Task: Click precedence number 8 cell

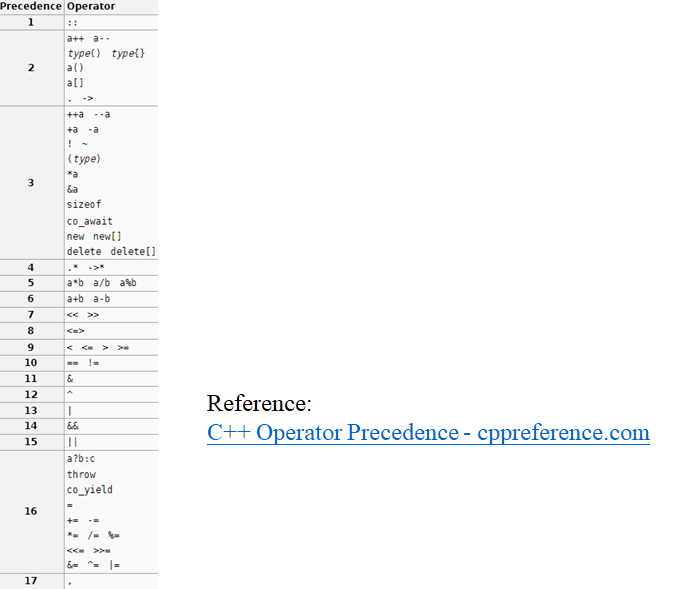Action: (31, 331)
